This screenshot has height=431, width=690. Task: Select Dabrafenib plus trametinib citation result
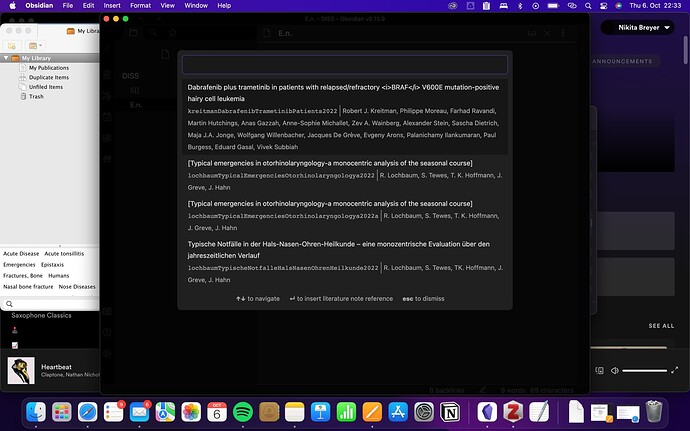click(345, 117)
